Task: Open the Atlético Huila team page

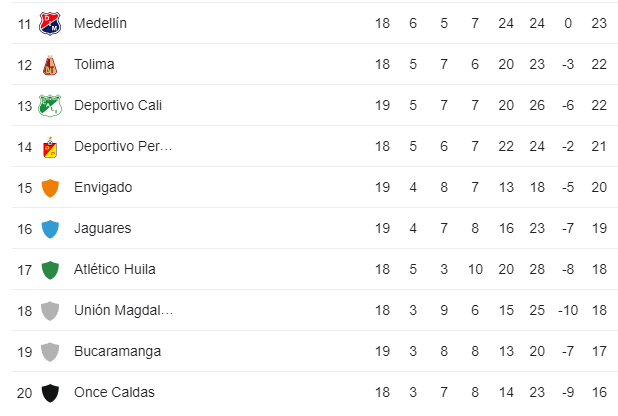Action: (114, 269)
